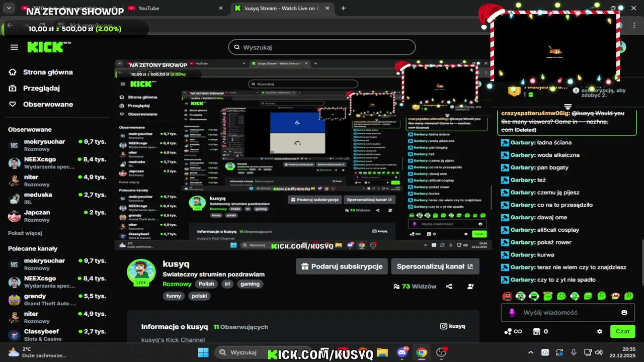This screenshot has height=362, width=644.
Task: Focus the Wyszukaj search field on Kick
Action: click(x=322, y=47)
